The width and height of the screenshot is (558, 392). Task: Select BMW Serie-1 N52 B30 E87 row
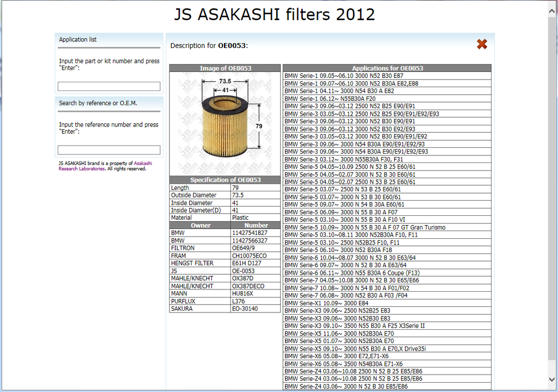point(387,76)
